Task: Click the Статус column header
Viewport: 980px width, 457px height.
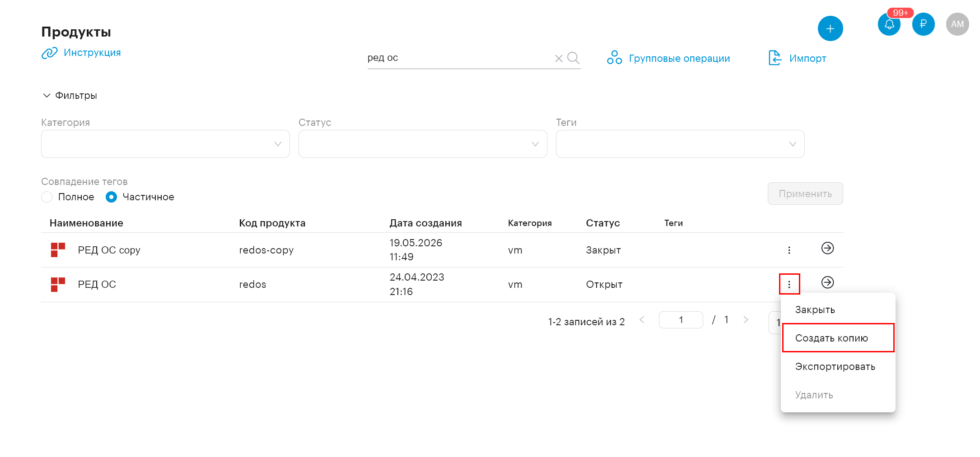Action: [x=602, y=223]
